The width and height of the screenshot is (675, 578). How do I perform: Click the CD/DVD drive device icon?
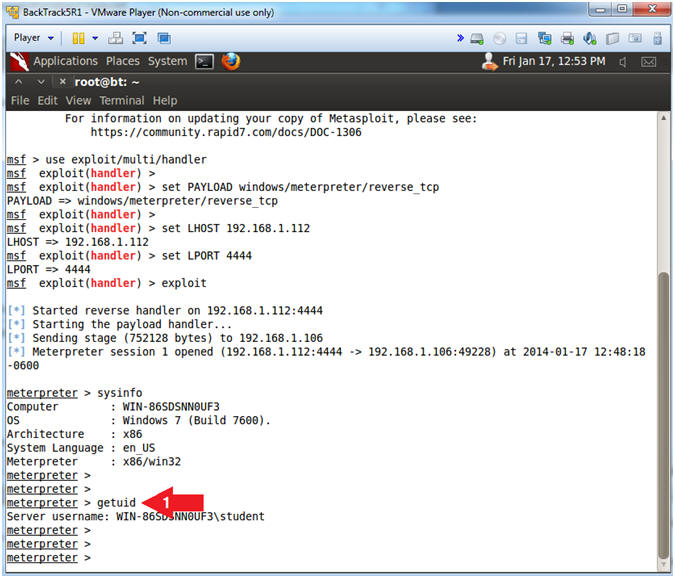click(499, 39)
